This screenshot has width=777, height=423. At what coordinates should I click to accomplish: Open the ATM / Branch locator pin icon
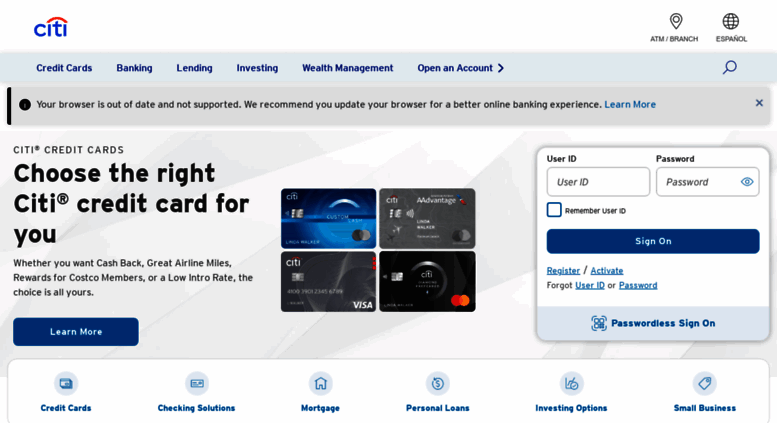point(675,21)
